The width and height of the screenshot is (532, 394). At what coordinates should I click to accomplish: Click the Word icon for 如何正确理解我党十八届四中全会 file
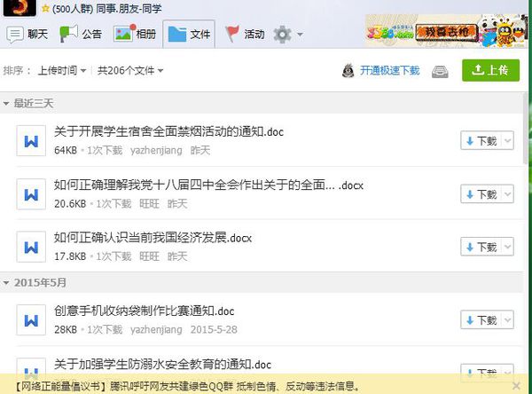pos(31,194)
